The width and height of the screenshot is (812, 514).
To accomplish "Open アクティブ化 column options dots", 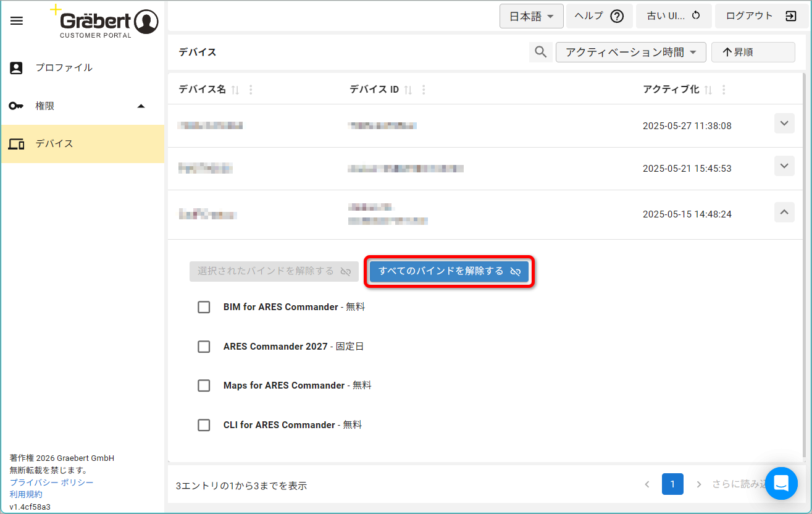I will click(x=724, y=90).
